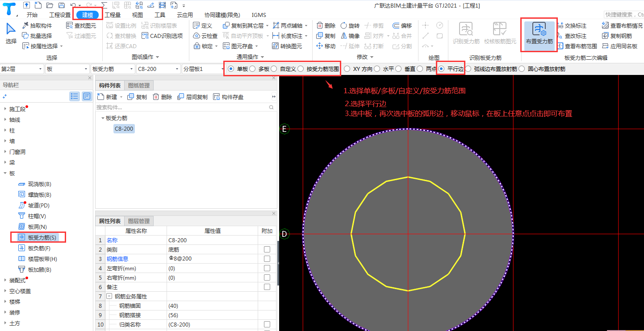Viewport: 644px width, 331px height.
Task: Switch to 图层管理 tab
Action: tap(139, 221)
